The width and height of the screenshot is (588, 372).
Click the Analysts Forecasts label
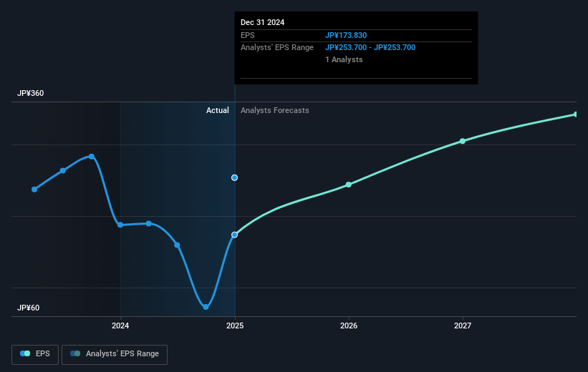coord(275,110)
